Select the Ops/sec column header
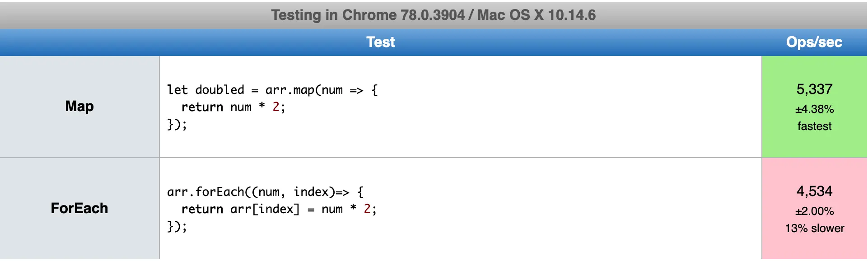 point(814,42)
